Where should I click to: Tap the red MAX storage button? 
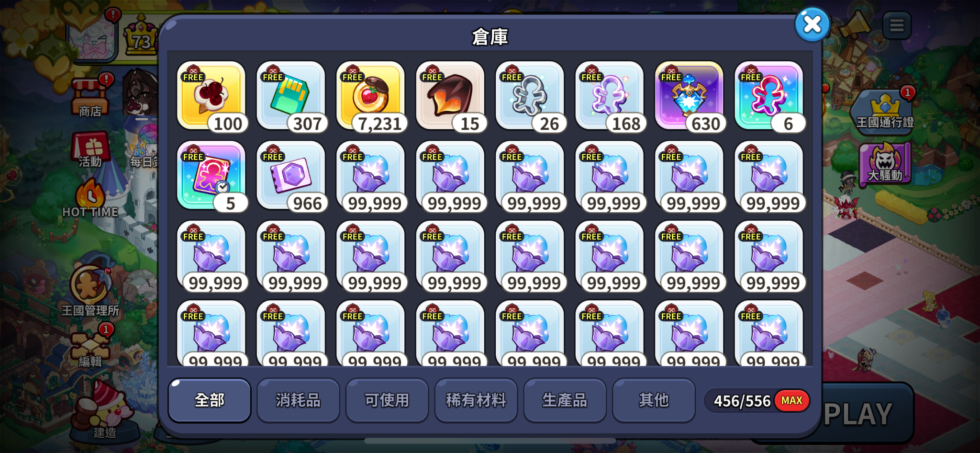[792, 400]
